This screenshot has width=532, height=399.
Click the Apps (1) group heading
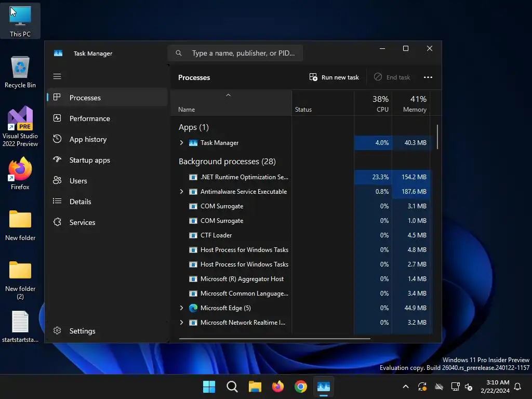coord(194,127)
